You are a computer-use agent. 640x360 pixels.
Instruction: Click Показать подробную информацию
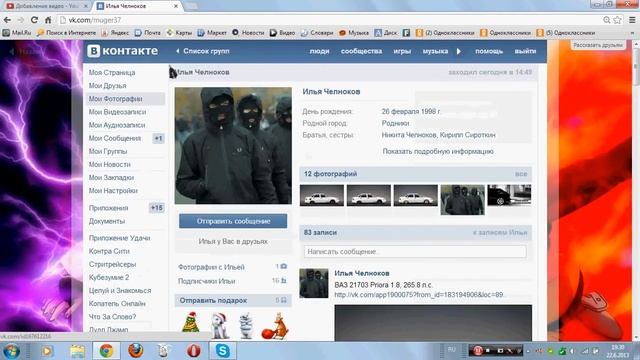click(x=438, y=151)
